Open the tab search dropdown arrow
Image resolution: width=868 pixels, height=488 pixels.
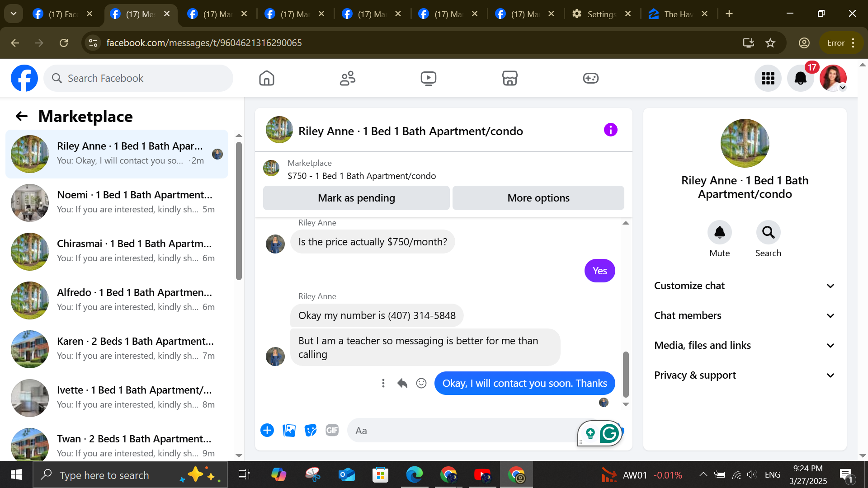14,14
